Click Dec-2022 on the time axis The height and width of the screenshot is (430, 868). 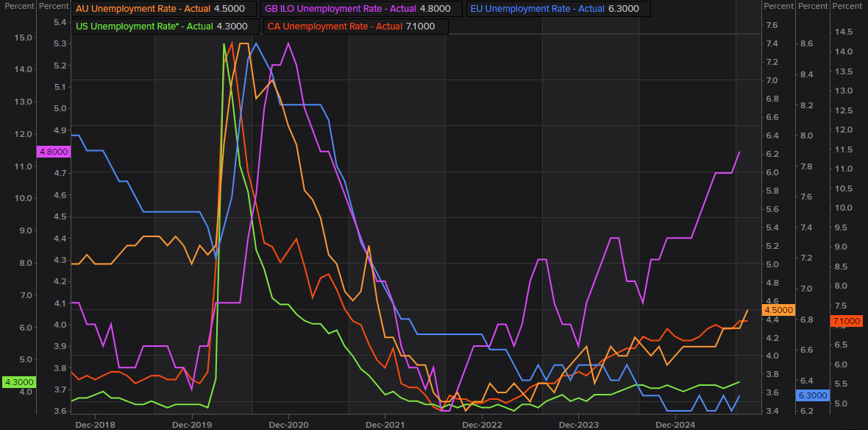click(x=482, y=424)
